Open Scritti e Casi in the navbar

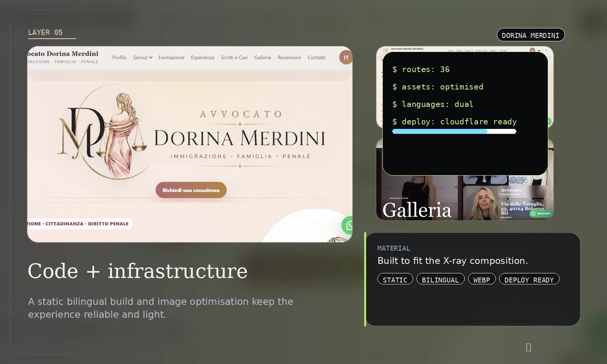click(234, 58)
